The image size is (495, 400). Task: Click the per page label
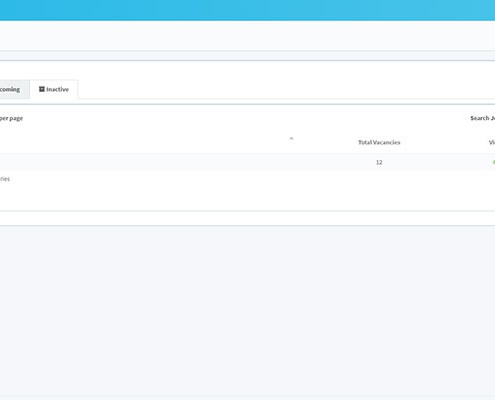[x=11, y=118]
